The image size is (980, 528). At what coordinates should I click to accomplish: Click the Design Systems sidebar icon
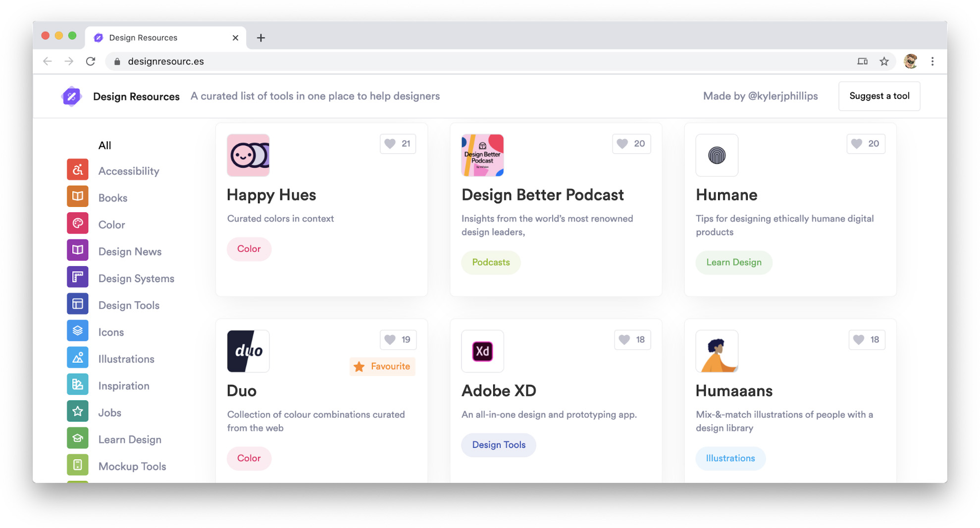tap(78, 277)
